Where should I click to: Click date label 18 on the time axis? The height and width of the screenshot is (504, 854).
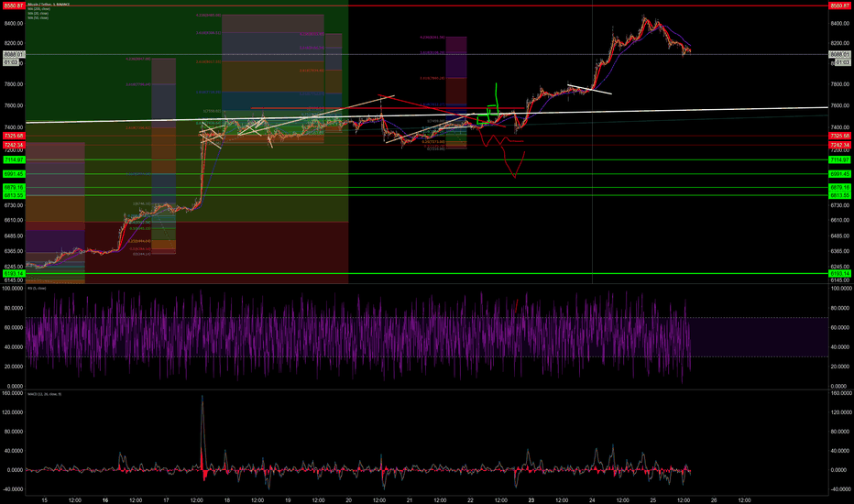coord(227,499)
